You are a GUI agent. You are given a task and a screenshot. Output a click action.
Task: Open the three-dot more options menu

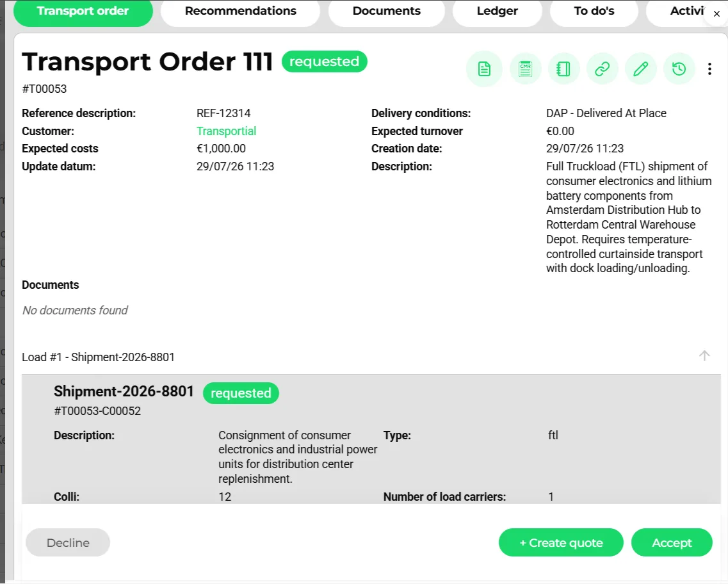tap(709, 69)
